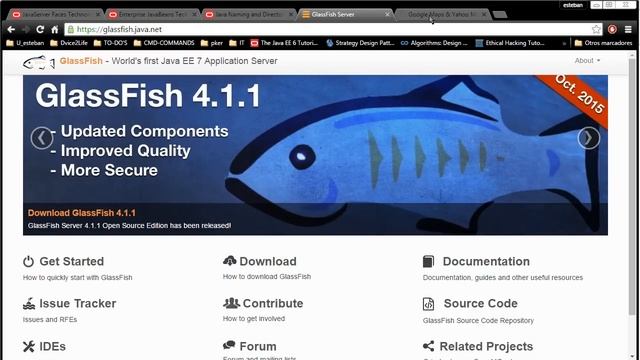This screenshot has width=640, height=360.
Task: Click the Contribute people icon
Action: coord(231,303)
